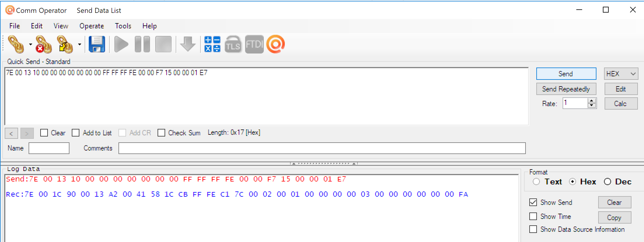Open the dropdown arrow beside open connection
This screenshot has height=242, width=644.
(x=30, y=44)
